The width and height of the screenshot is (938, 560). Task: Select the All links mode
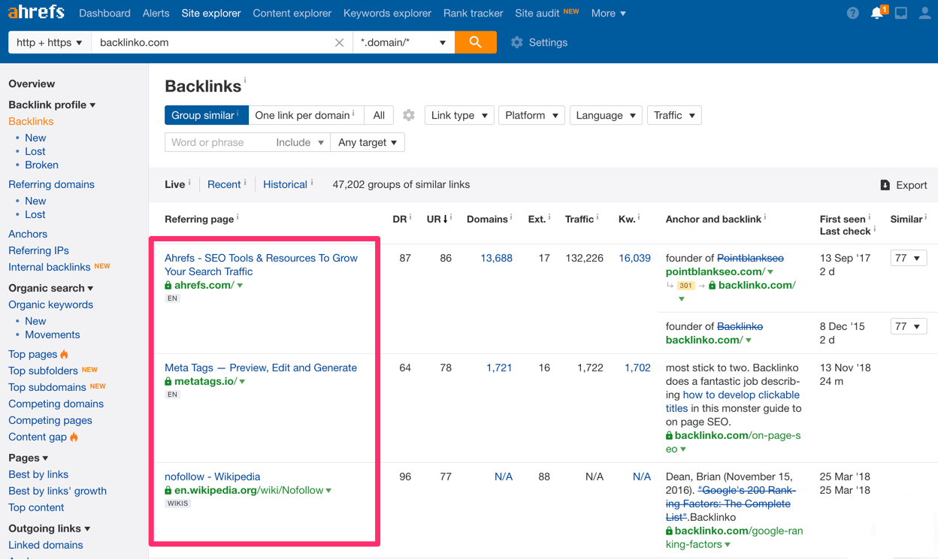pos(379,115)
